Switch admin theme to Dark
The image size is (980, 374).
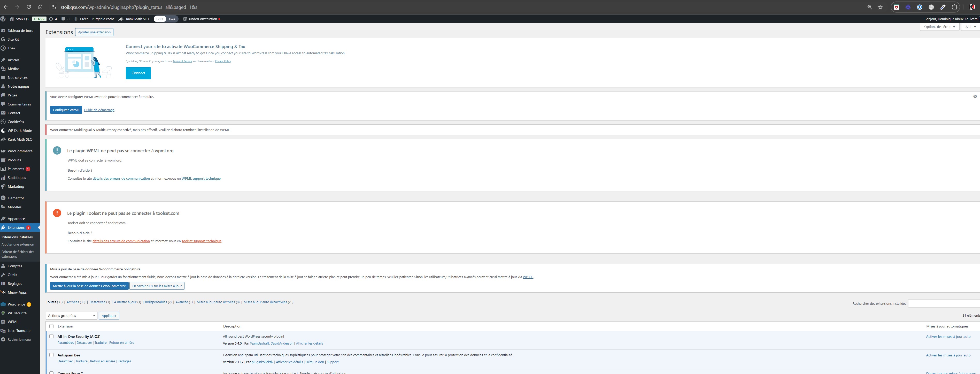[172, 19]
